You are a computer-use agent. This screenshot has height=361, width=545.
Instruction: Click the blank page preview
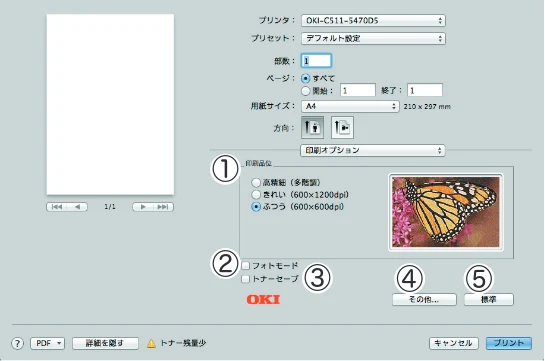(110, 104)
